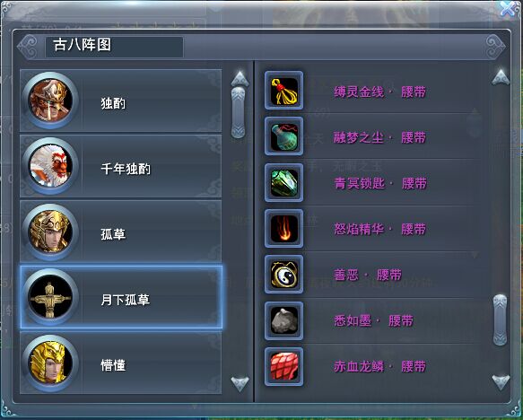Viewport: 523px width, 420px height.
Task: Click the boss list scrollbar thumb
Action: point(238,112)
